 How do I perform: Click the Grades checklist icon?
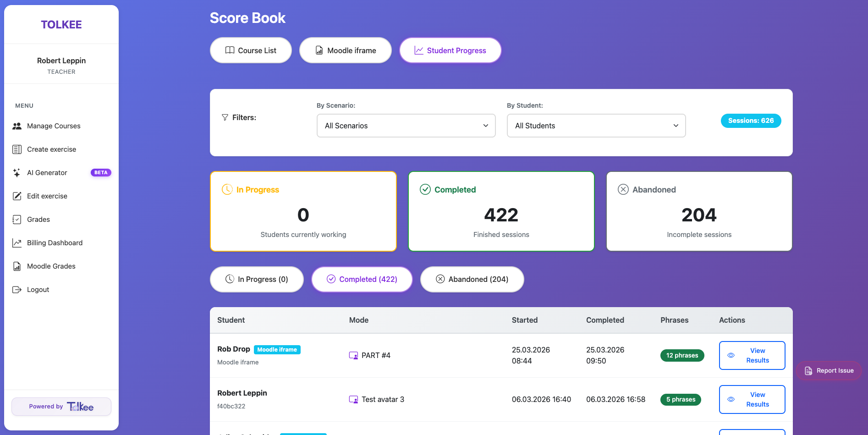[x=17, y=220]
